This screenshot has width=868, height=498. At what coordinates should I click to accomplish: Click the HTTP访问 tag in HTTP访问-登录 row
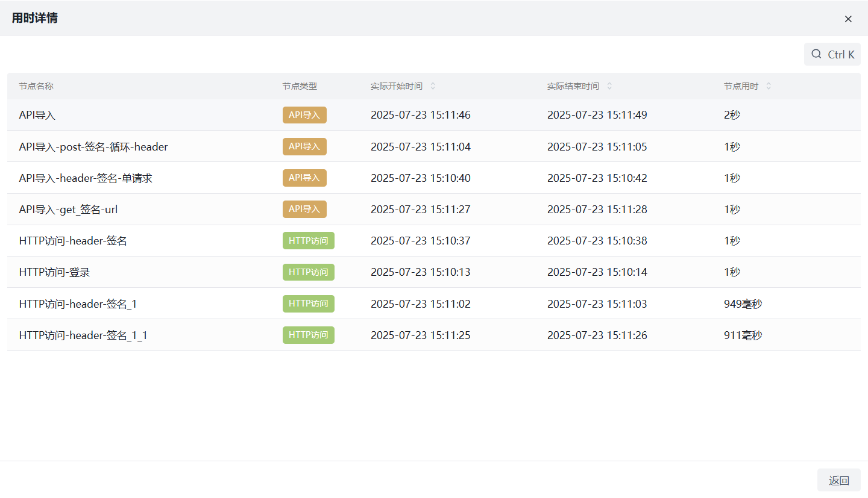click(309, 272)
